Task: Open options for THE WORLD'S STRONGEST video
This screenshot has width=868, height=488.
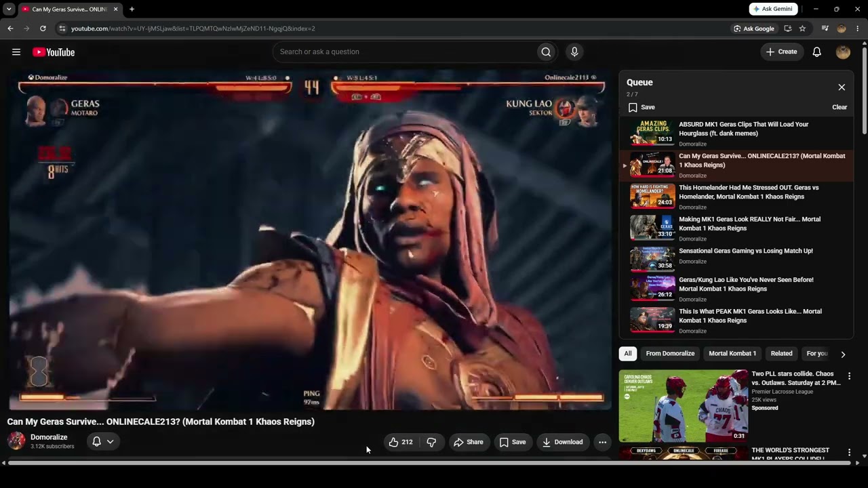Action: click(849, 452)
